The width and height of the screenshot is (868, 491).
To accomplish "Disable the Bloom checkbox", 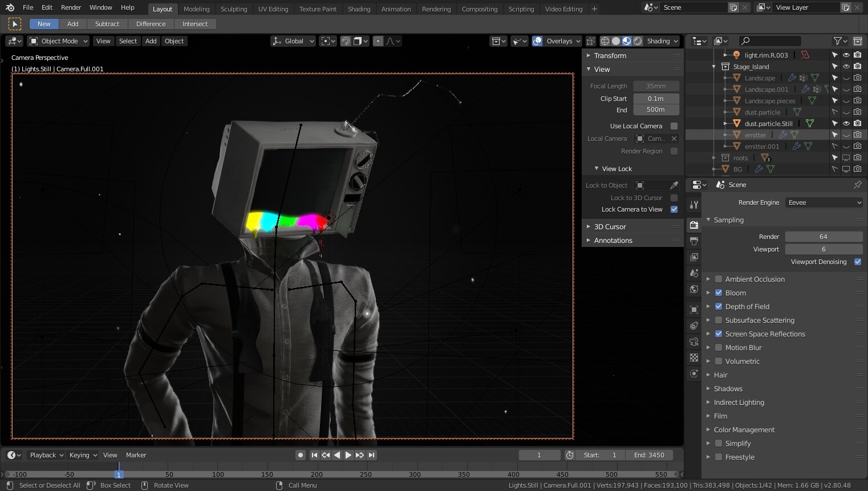I will tap(719, 293).
